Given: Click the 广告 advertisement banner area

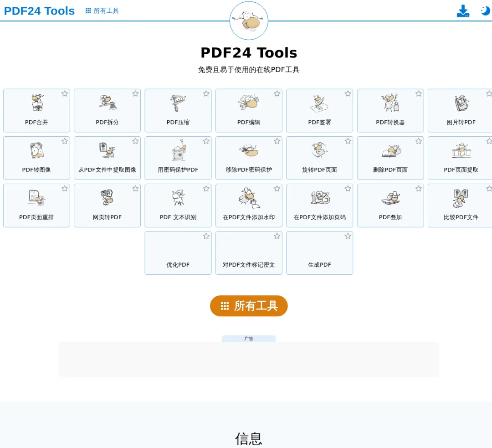Looking at the screenshot, I should coord(249,360).
